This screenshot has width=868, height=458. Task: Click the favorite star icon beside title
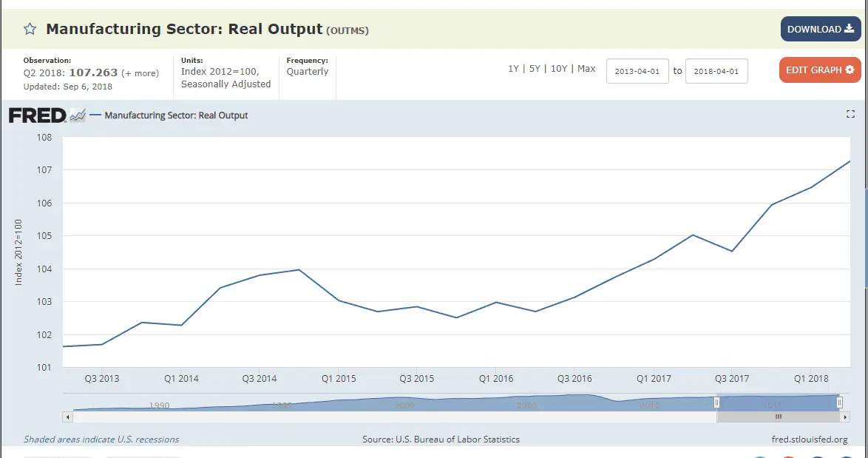[x=30, y=29]
